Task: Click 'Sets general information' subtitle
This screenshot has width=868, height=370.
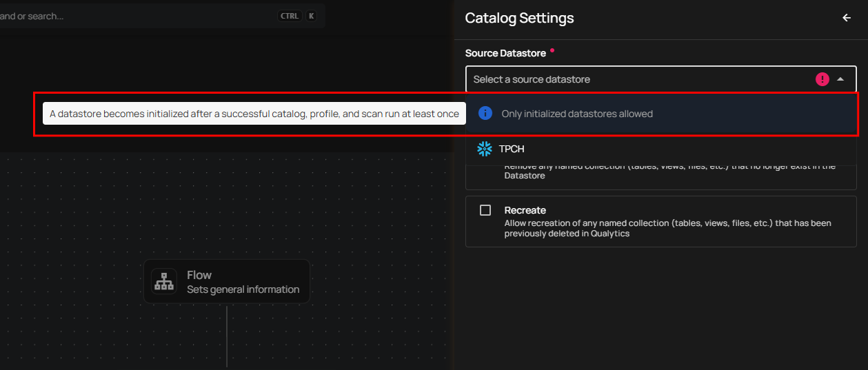Action: [243, 289]
